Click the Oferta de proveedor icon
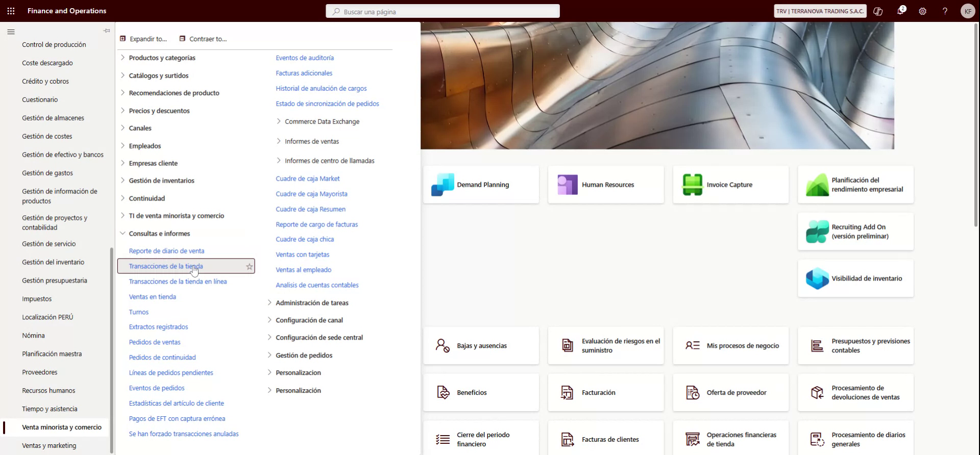The image size is (980, 455). (x=693, y=393)
